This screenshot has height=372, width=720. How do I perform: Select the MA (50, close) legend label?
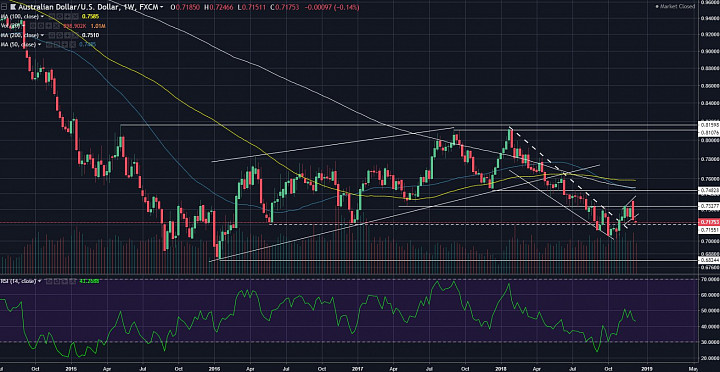pos(18,44)
